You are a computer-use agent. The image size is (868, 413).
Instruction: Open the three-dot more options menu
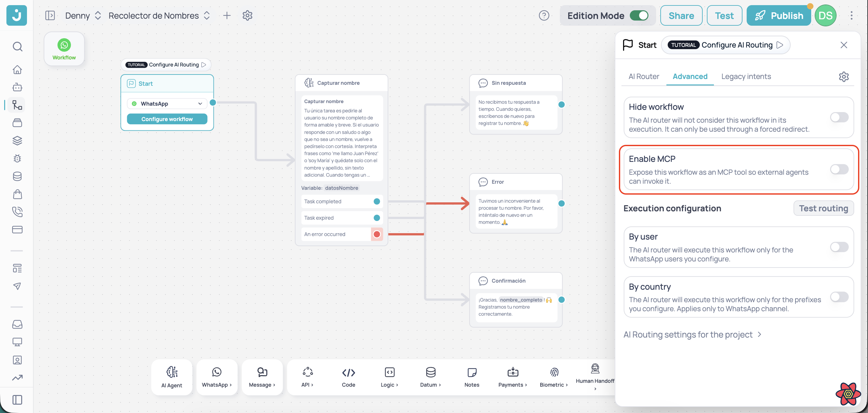851,15
